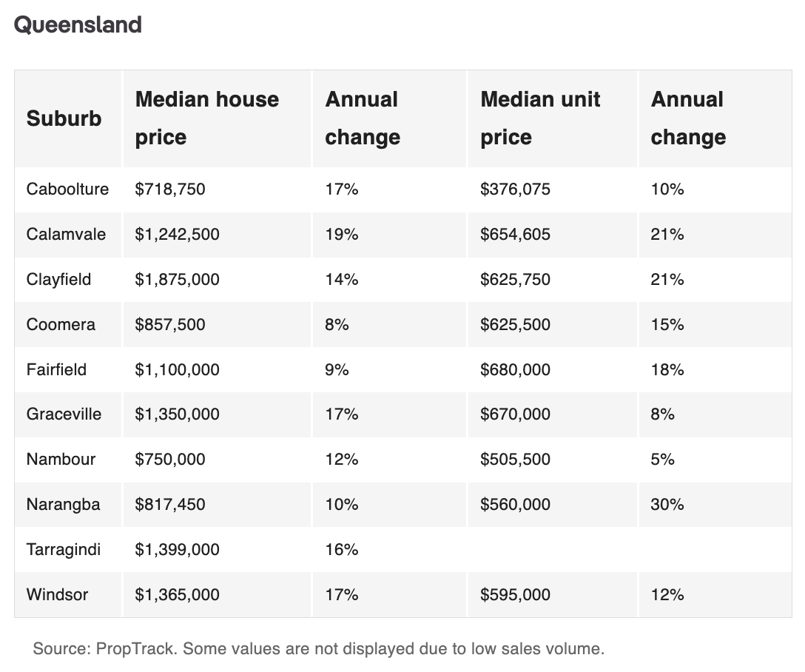Click Caboolture's $376,075 unit price

(515, 189)
